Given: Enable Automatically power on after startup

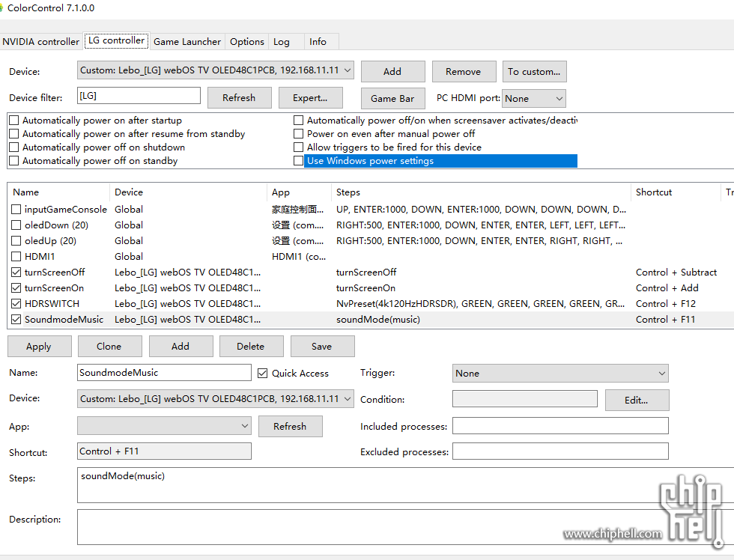Looking at the screenshot, I should tap(14, 121).
